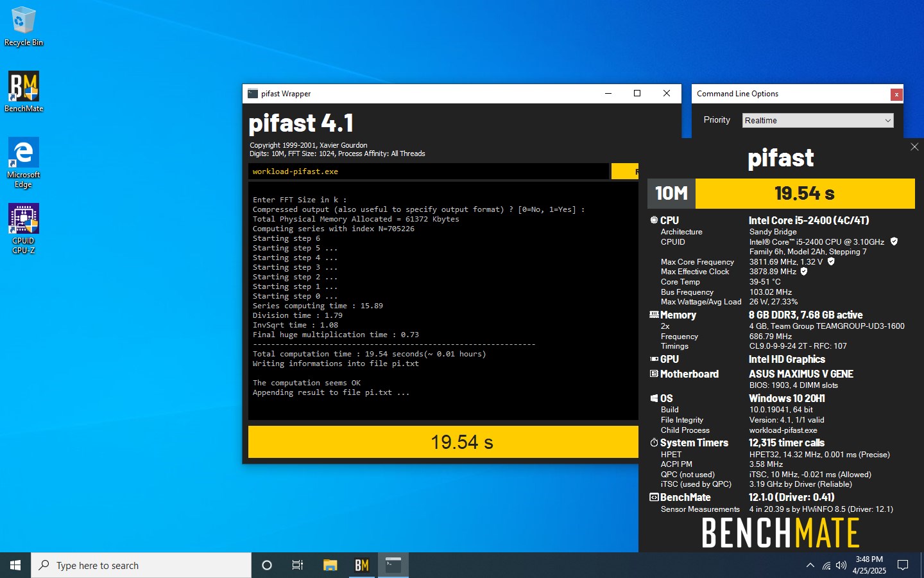
Task: Click the 12,315 timer calls text
Action: [787, 442]
